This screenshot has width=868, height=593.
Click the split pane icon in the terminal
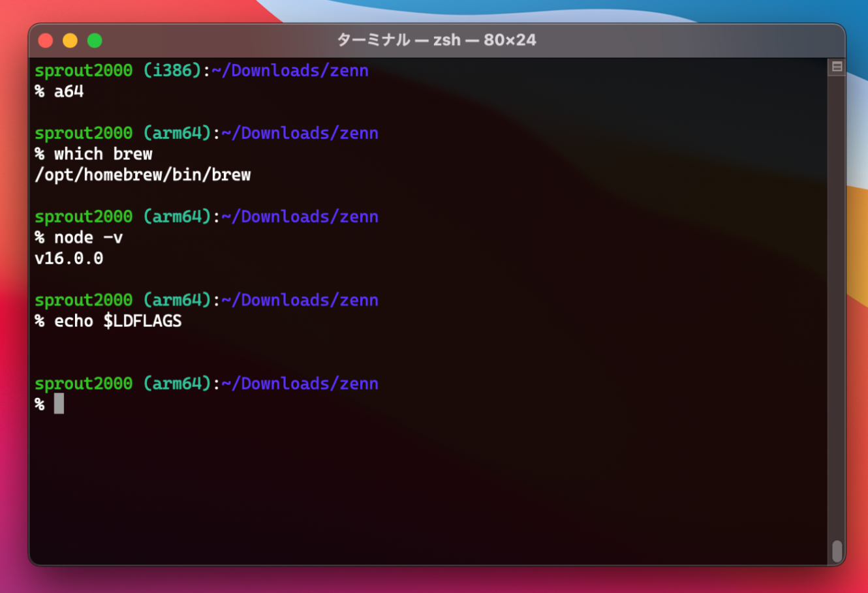click(x=837, y=67)
